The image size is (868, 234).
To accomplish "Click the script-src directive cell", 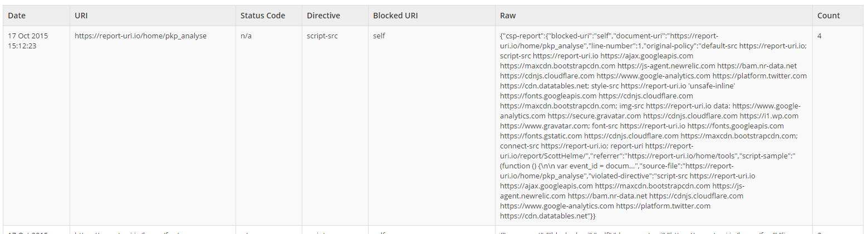I will (322, 36).
